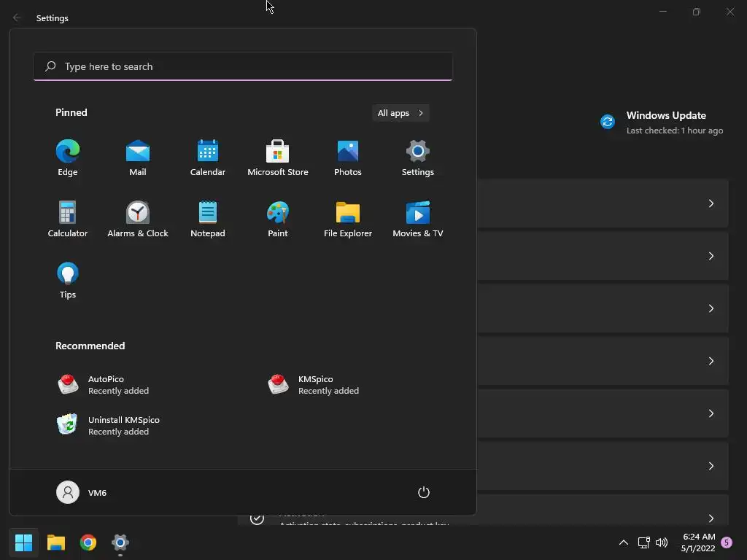The height and width of the screenshot is (560, 747).
Task: Open notification center badge showing 5
Action: click(x=727, y=542)
